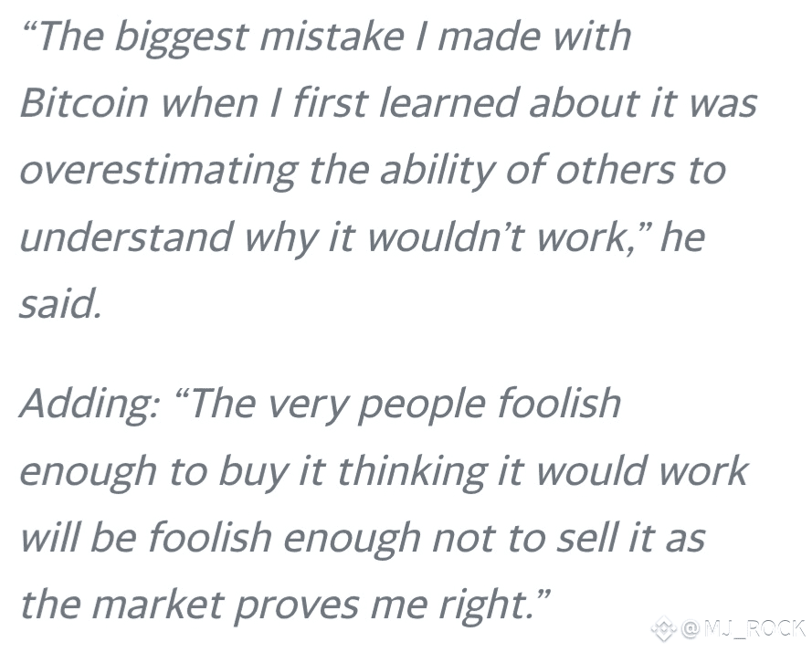
Task: Click the word "understand" in the quote
Action: (x=125, y=237)
